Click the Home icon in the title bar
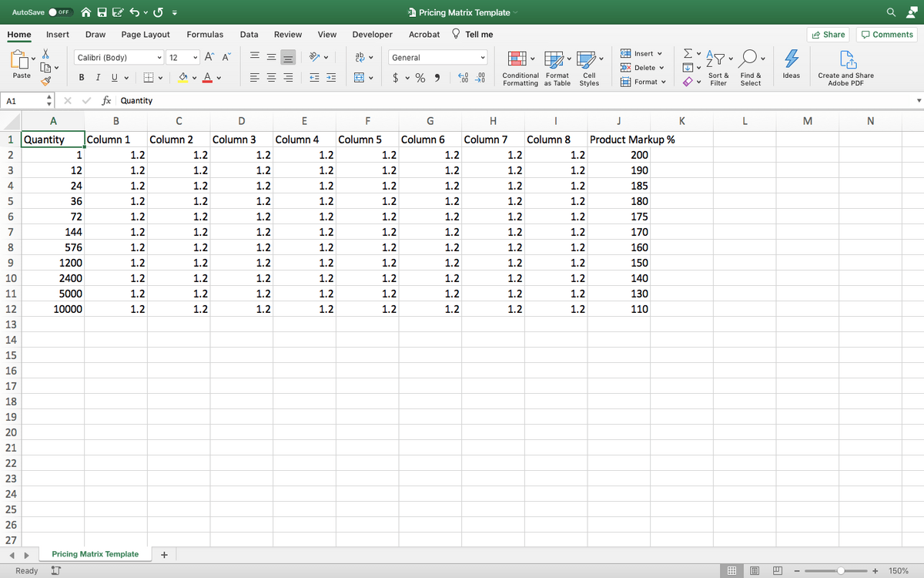Viewport: 924px width, 578px height. coord(86,12)
